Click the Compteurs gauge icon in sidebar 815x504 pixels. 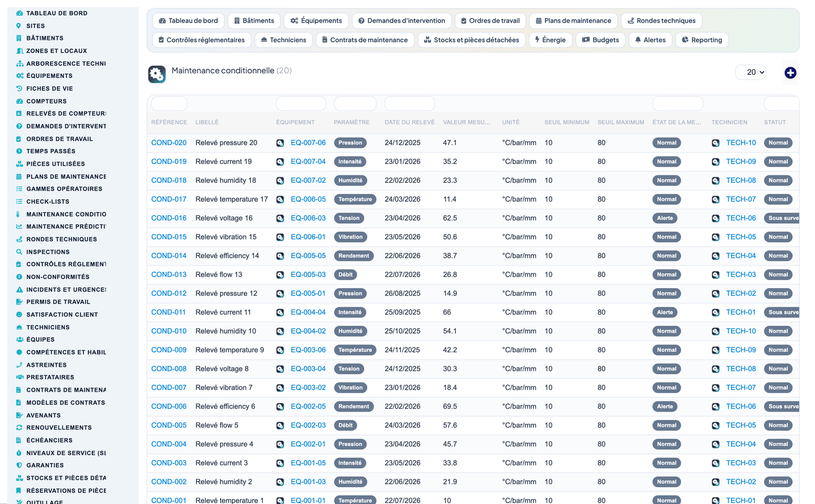pos(19,101)
